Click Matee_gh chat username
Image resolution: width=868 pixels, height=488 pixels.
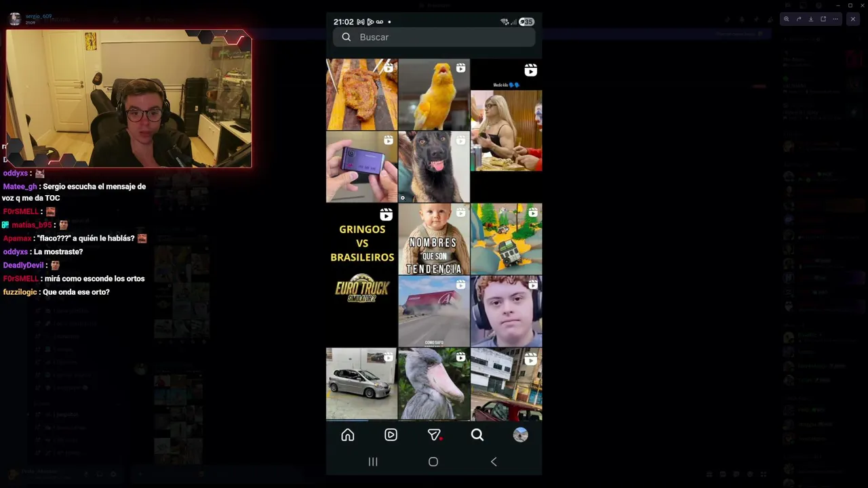pyautogui.click(x=20, y=186)
